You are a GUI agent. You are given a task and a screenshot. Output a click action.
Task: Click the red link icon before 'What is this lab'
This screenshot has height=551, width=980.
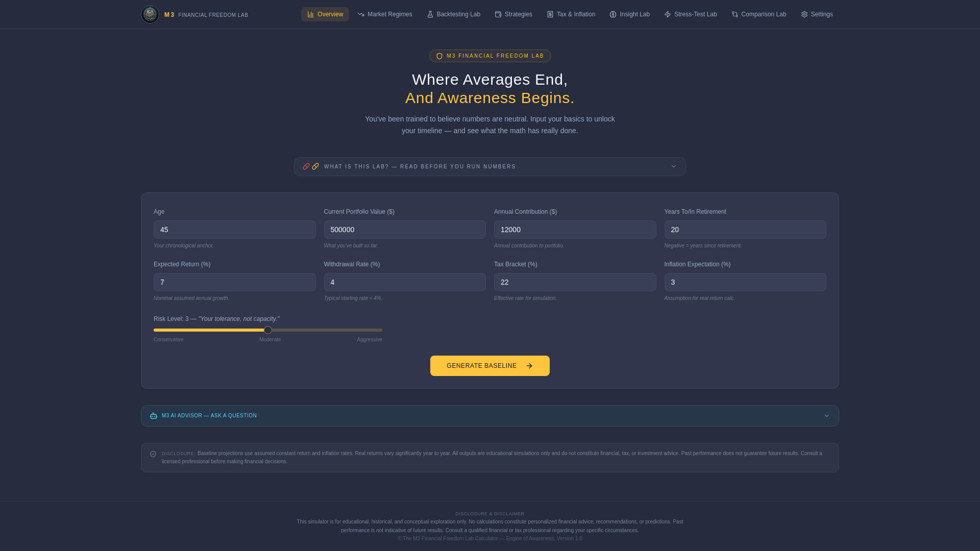[306, 166]
